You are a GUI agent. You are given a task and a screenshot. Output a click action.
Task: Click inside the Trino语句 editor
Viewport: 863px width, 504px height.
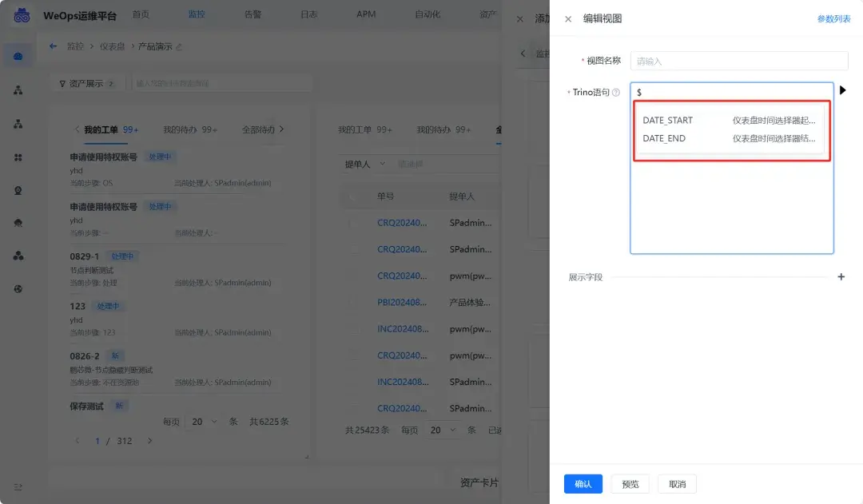731,169
